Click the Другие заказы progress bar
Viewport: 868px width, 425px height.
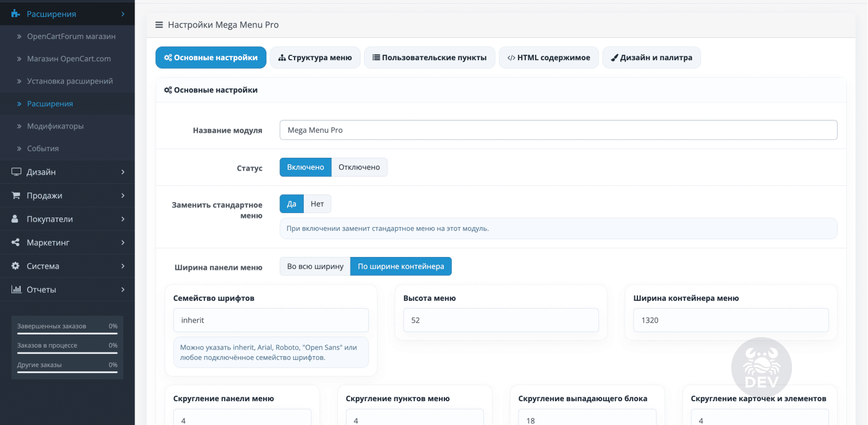point(67,372)
